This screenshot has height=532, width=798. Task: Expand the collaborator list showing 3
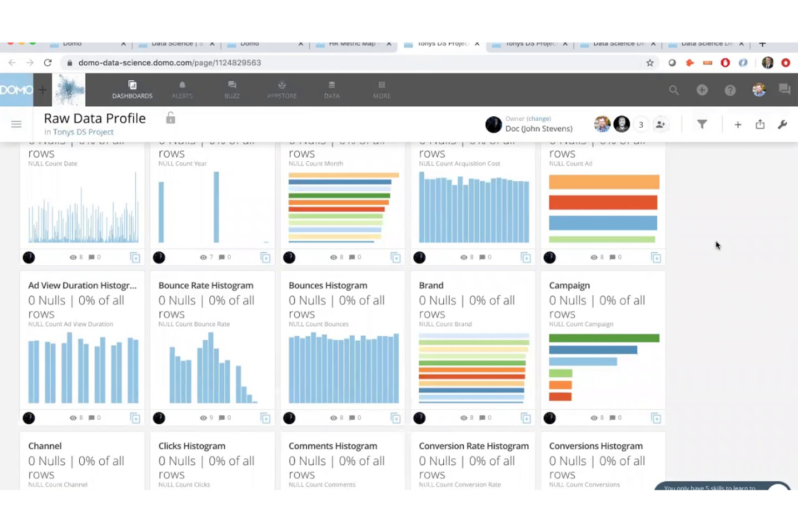(x=641, y=124)
